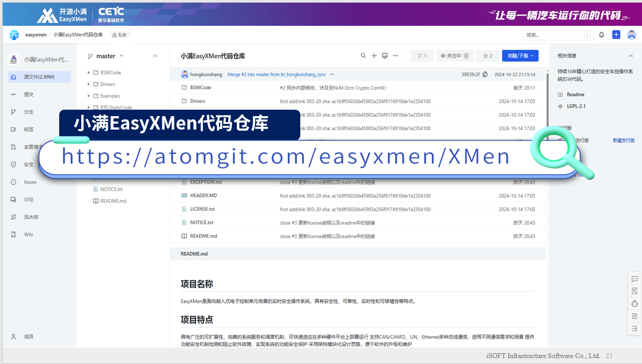Open NOTICE.txt in the file tree

pyautogui.click(x=111, y=189)
